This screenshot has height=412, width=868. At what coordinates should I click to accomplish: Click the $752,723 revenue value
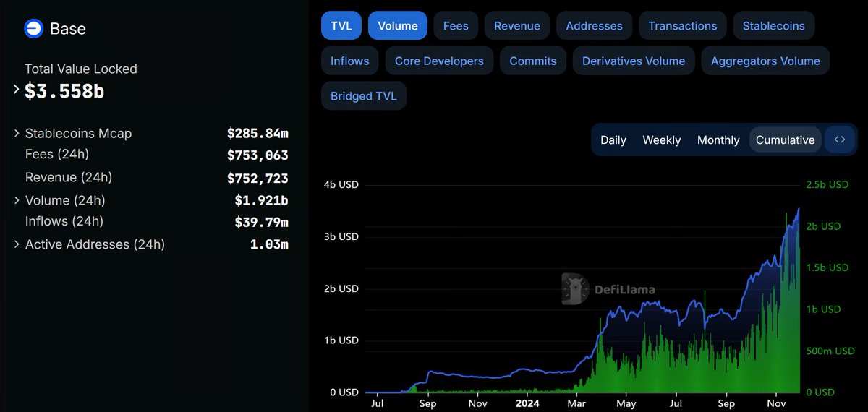click(x=258, y=179)
